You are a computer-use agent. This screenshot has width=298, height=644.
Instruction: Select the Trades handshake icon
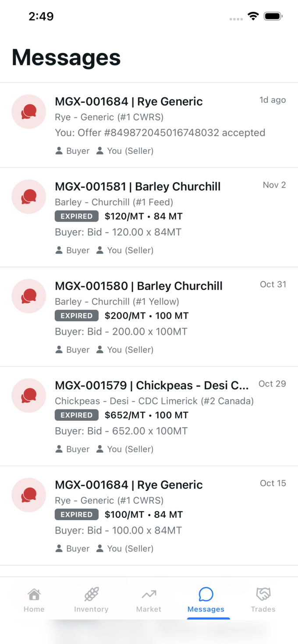pos(263,594)
